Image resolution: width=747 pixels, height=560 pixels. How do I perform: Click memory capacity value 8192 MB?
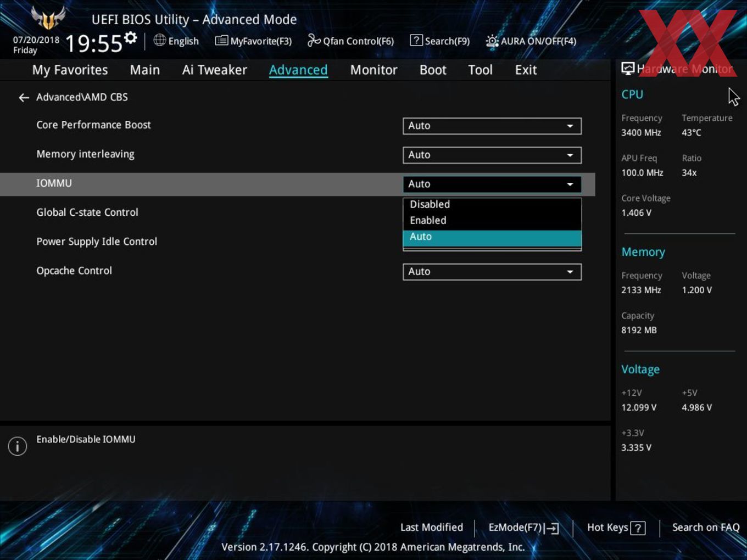coord(639,330)
